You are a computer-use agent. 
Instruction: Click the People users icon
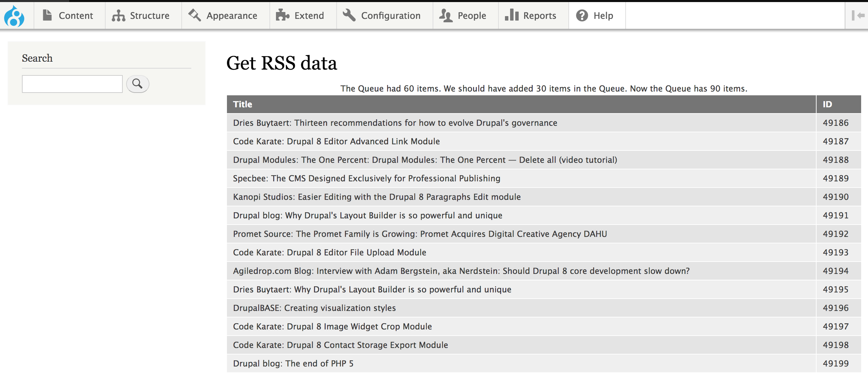446,15
